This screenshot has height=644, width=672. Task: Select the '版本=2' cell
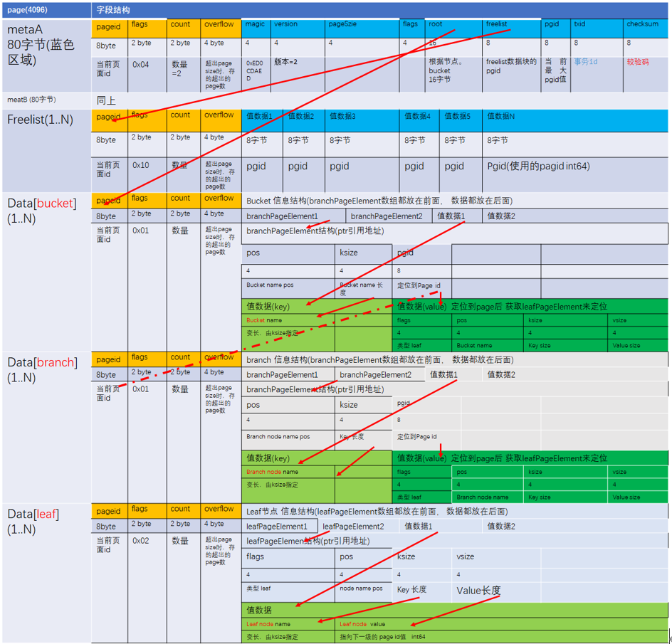pyautogui.click(x=298, y=75)
